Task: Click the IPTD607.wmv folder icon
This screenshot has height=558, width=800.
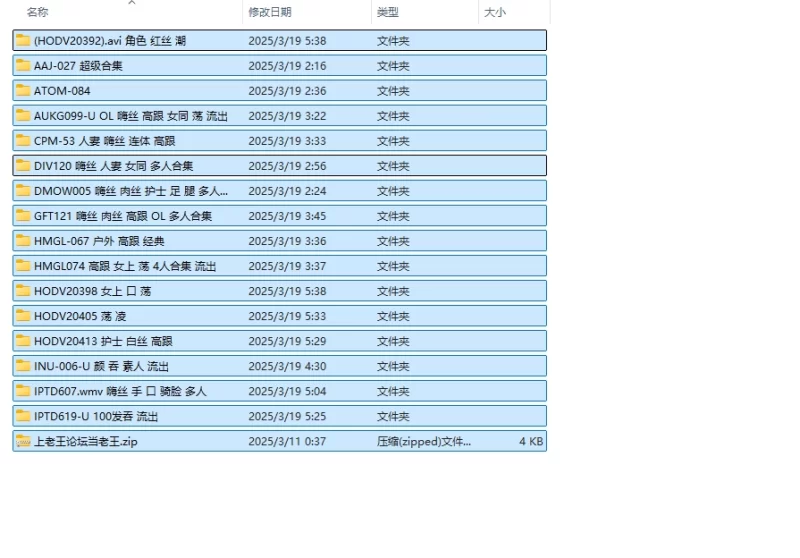Action: 23,390
